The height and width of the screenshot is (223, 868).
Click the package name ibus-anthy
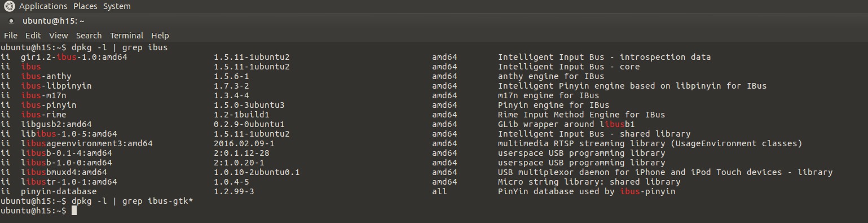pyautogui.click(x=46, y=76)
